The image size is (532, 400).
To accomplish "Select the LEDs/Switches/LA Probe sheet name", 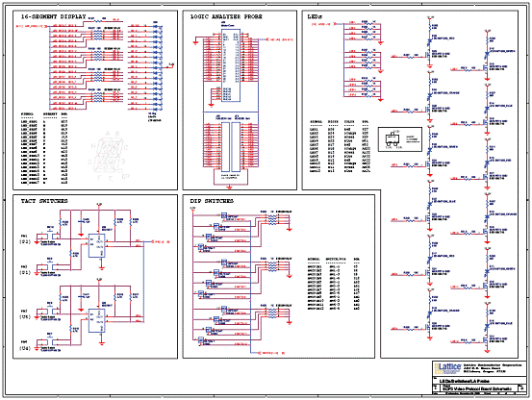I will (465, 381).
